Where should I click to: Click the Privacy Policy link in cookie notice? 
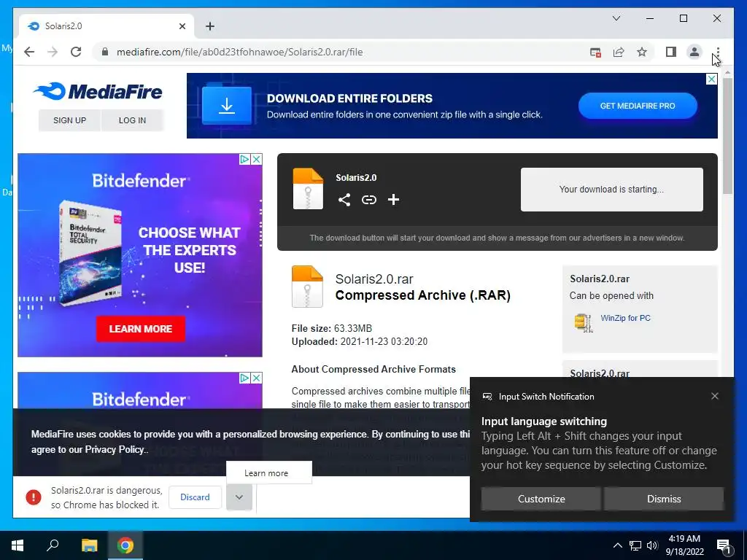point(115,449)
